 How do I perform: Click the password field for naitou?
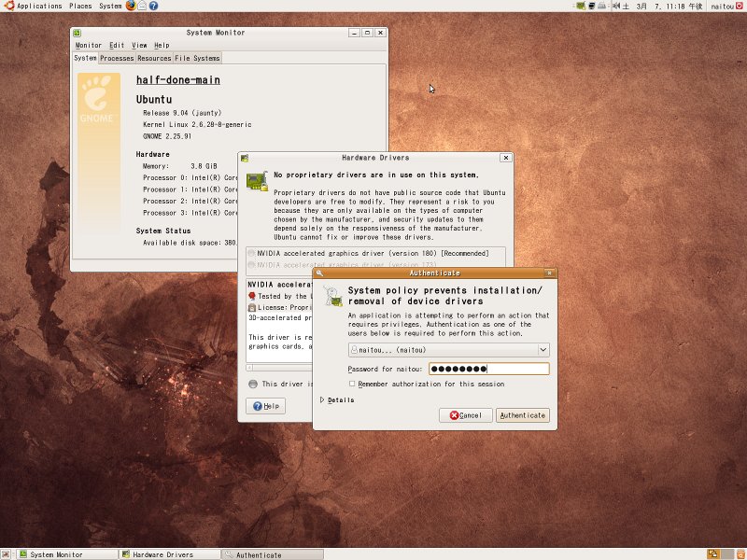[x=489, y=369]
